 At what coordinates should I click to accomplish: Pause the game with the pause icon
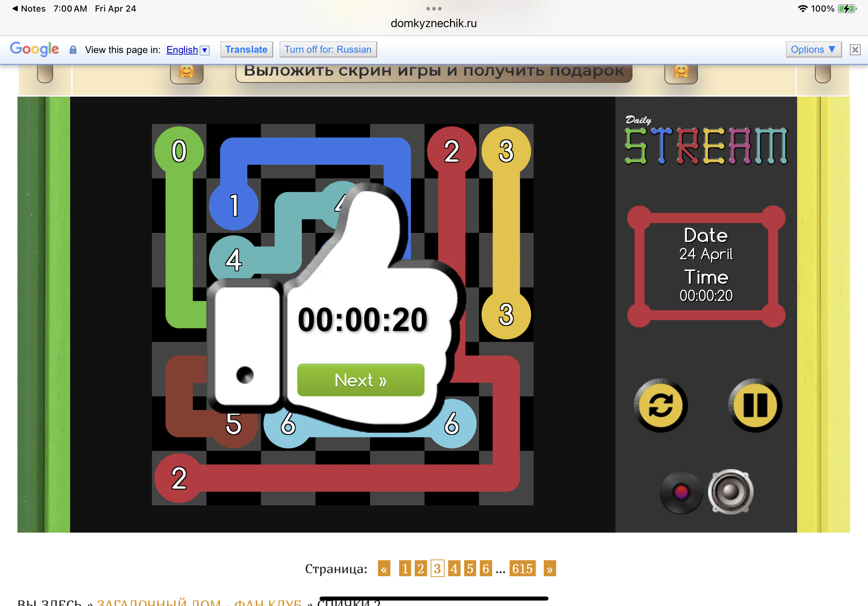[755, 405]
